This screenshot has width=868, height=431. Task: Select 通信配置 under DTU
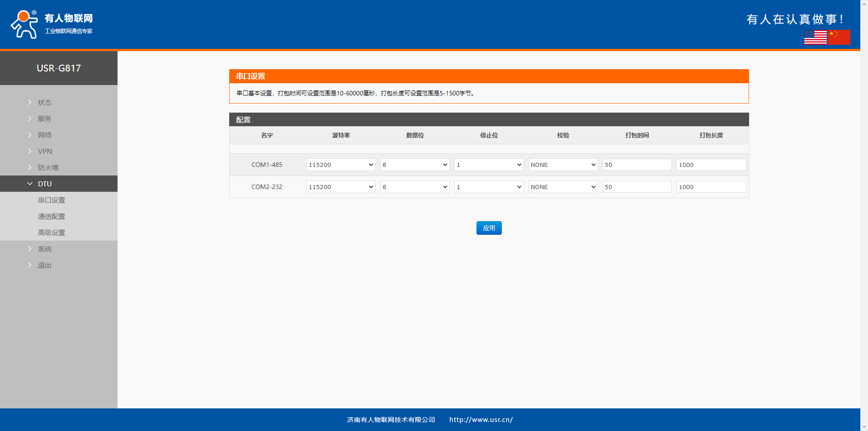pyautogui.click(x=52, y=216)
